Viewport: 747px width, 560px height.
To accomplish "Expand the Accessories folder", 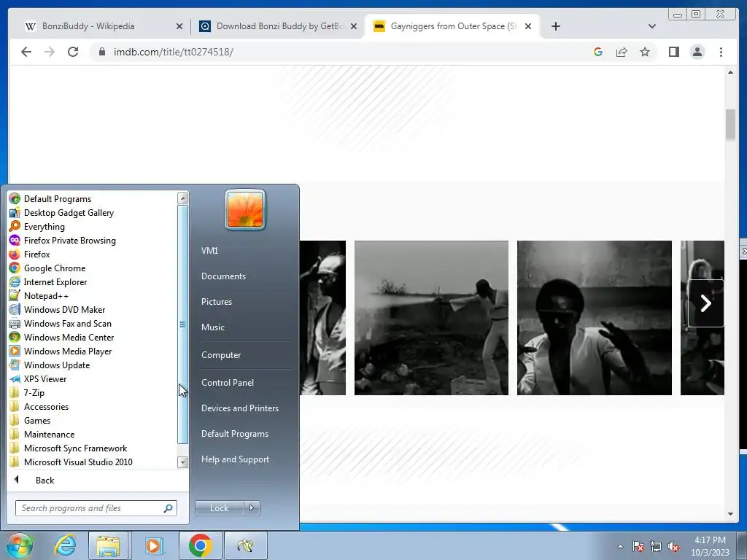I will (39, 407).
